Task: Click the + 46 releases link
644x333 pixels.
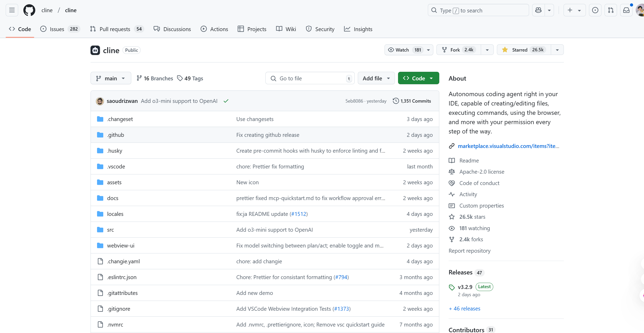Action: 464,308
